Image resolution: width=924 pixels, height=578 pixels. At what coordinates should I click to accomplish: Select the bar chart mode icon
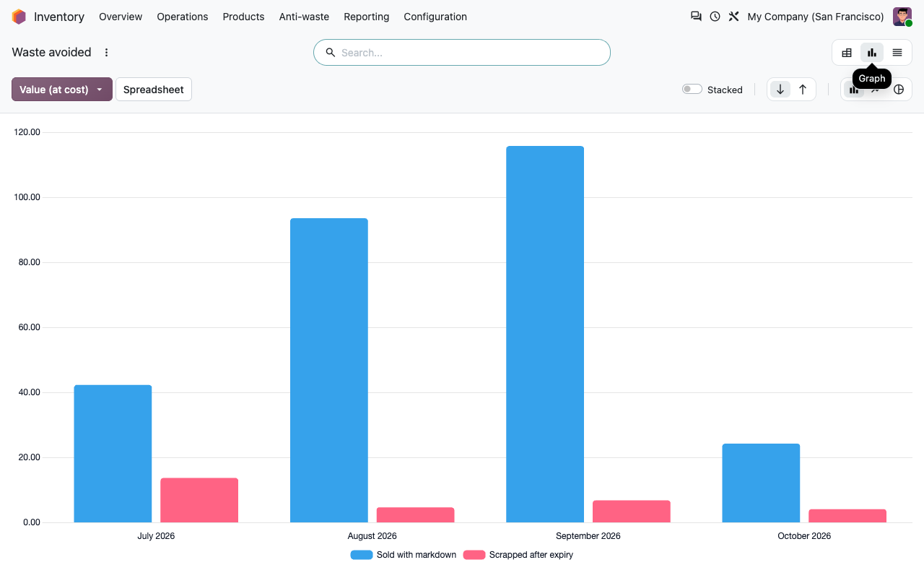(854, 90)
